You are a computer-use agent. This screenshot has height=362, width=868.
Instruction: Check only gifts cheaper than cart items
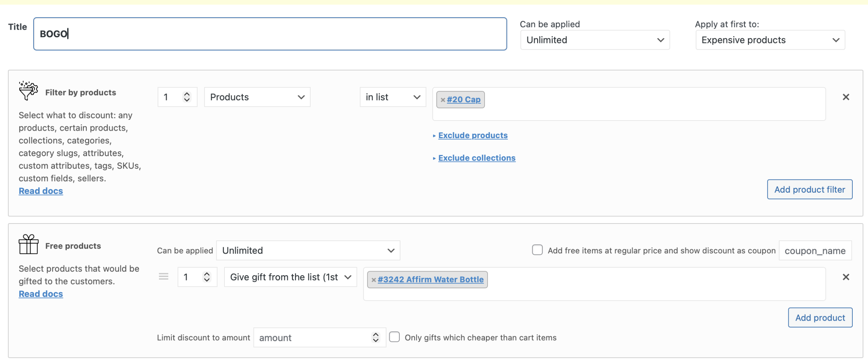pyautogui.click(x=394, y=337)
